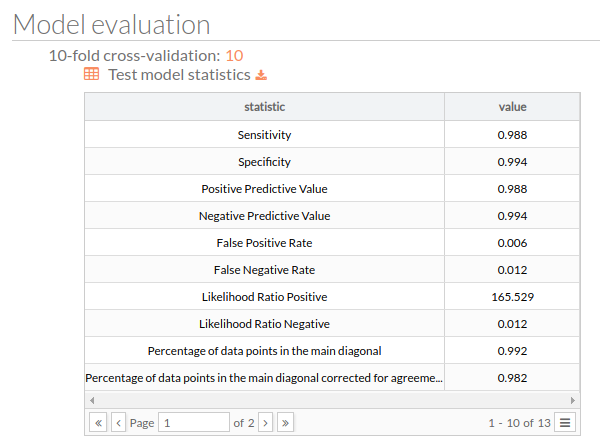The width and height of the screenshot is (600, 446).
Task: Go to previous page of table
Action: (x=118, y=423)
